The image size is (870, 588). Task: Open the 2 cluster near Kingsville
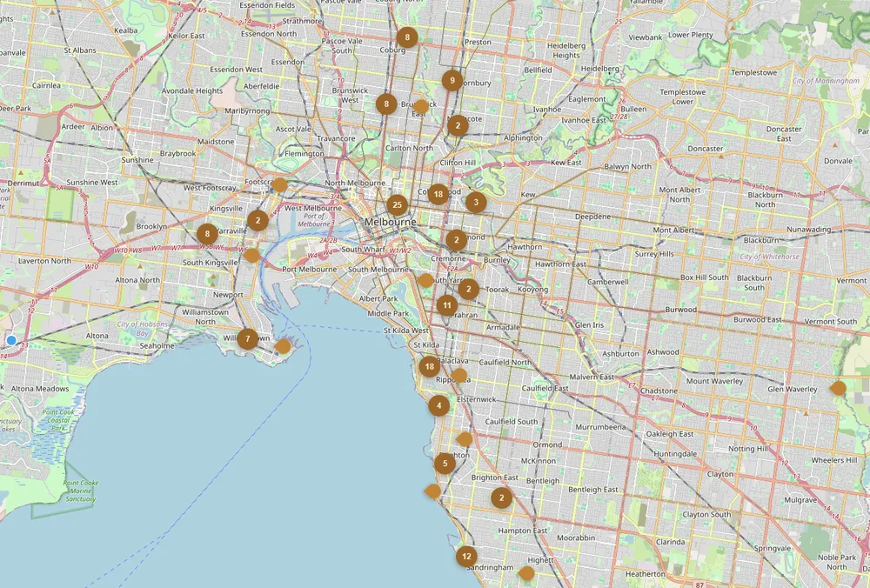pos(258,221)
